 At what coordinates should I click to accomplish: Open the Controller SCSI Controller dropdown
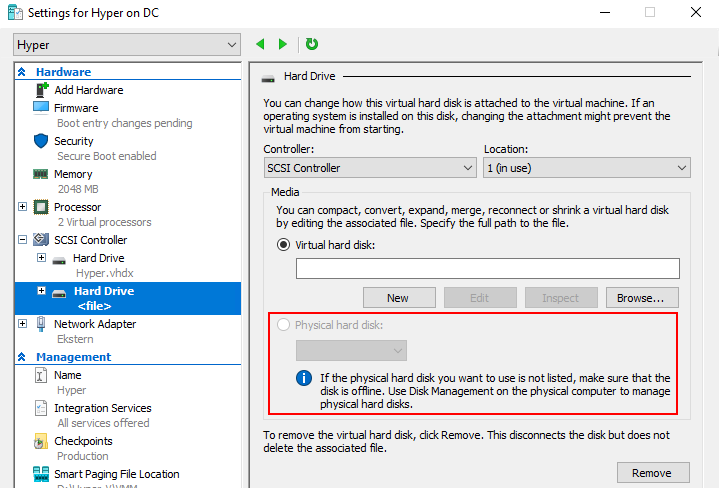tap(369, 168)
